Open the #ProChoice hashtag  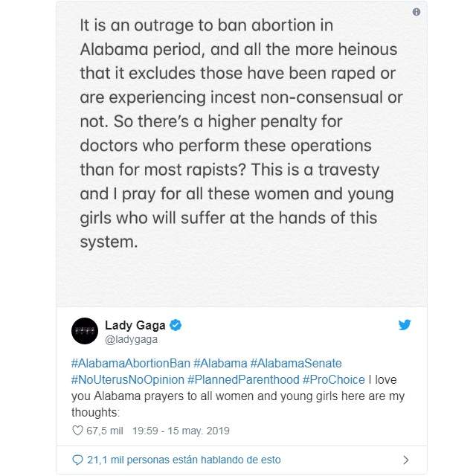click(334, 380)
